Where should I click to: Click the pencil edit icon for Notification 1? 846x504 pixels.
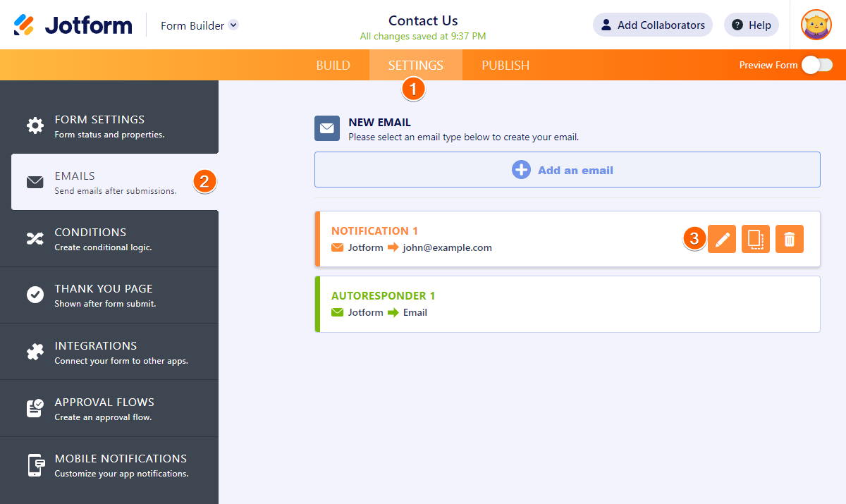(721, 240)
